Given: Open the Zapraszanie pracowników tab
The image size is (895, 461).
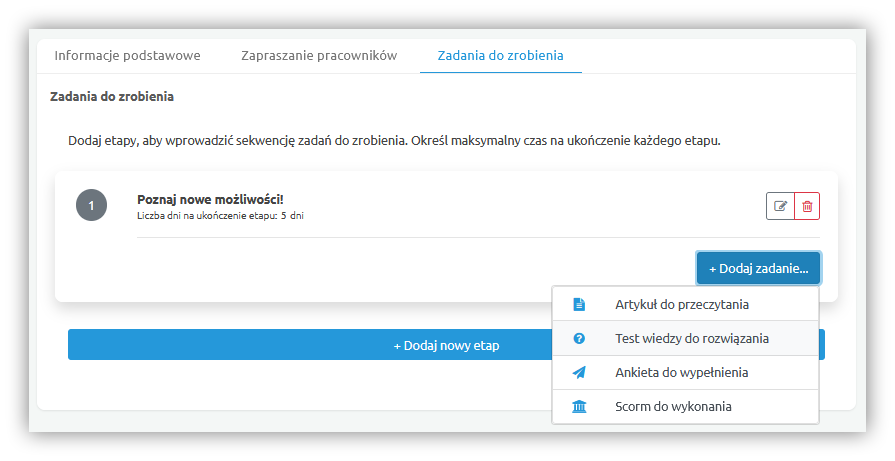Looking at the screenshot, I should (x=319, y=55).
